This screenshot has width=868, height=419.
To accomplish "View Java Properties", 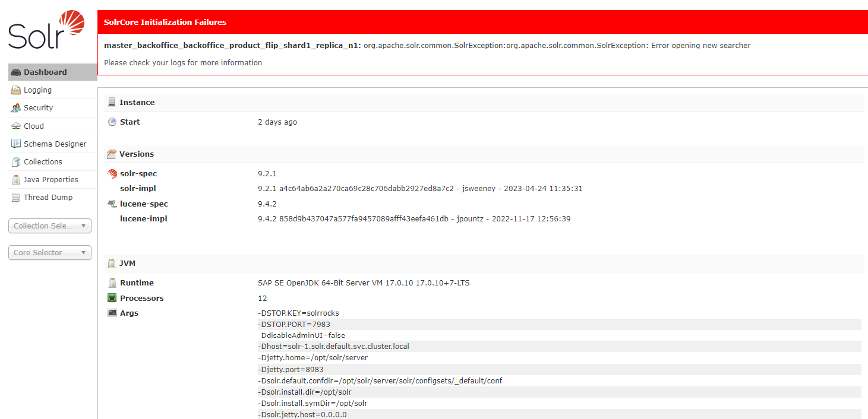I will (53, 179).
